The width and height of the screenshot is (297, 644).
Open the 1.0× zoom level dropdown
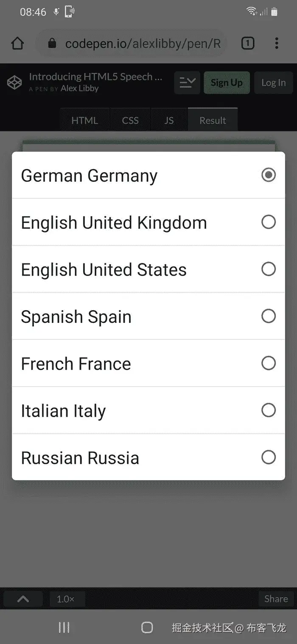(x=66, y=599)
